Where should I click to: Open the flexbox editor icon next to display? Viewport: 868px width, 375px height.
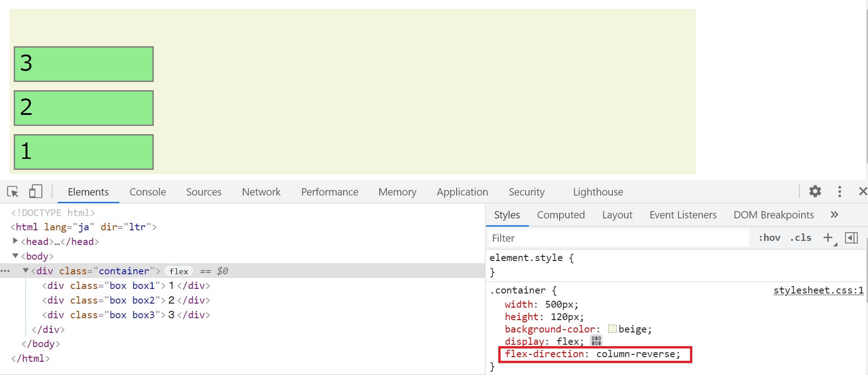click(x=596, y=341)
